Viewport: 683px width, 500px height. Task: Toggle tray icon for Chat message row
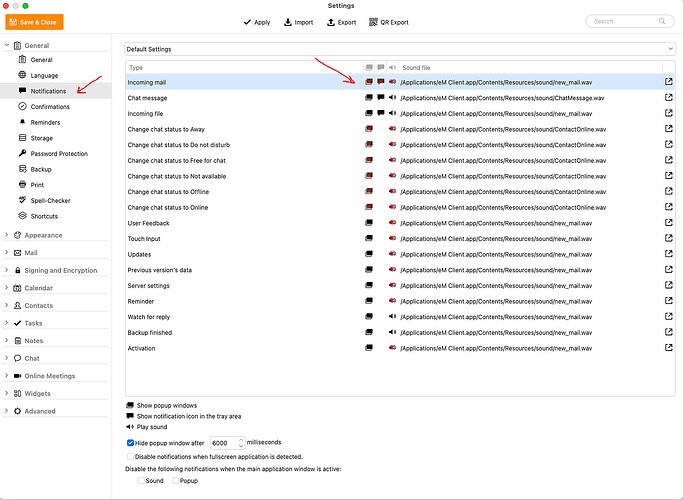coord(381,98)
